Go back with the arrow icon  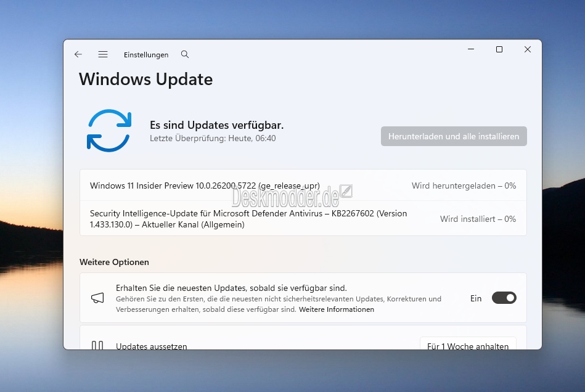(78, 54)
